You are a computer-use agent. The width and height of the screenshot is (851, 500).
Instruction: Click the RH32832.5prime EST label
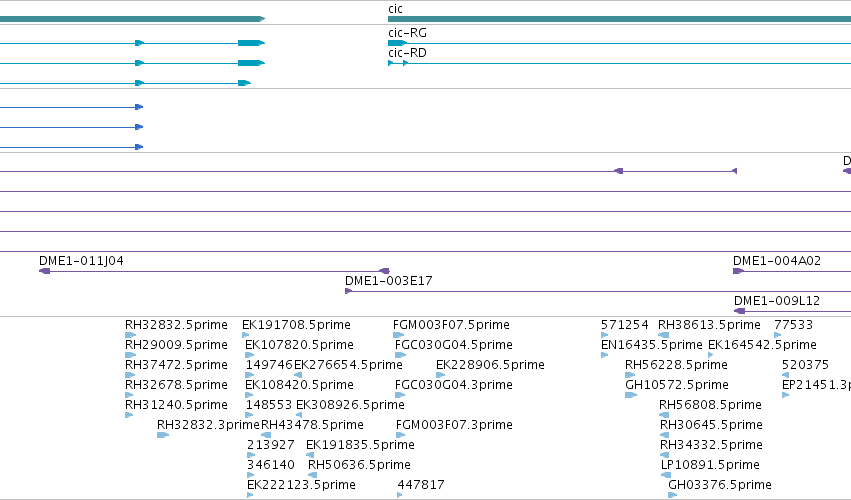tap(176, 325)
